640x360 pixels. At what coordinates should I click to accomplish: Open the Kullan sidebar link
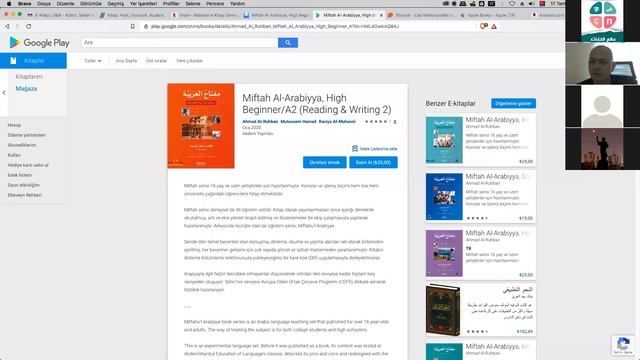(14, 155)
